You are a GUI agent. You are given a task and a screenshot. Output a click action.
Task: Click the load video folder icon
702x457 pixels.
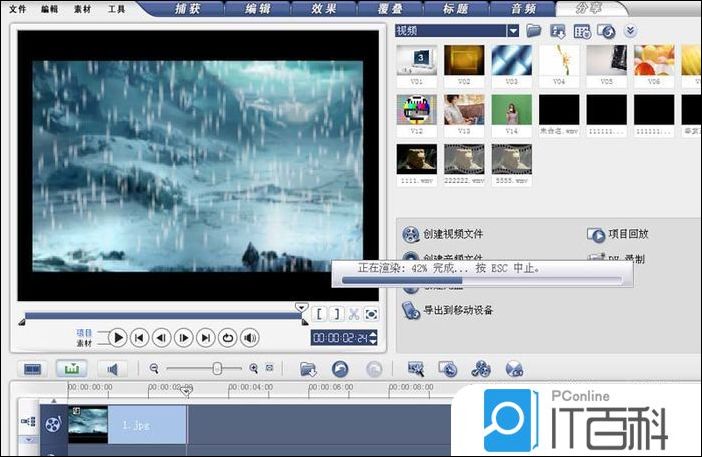(x=534, y=31)
